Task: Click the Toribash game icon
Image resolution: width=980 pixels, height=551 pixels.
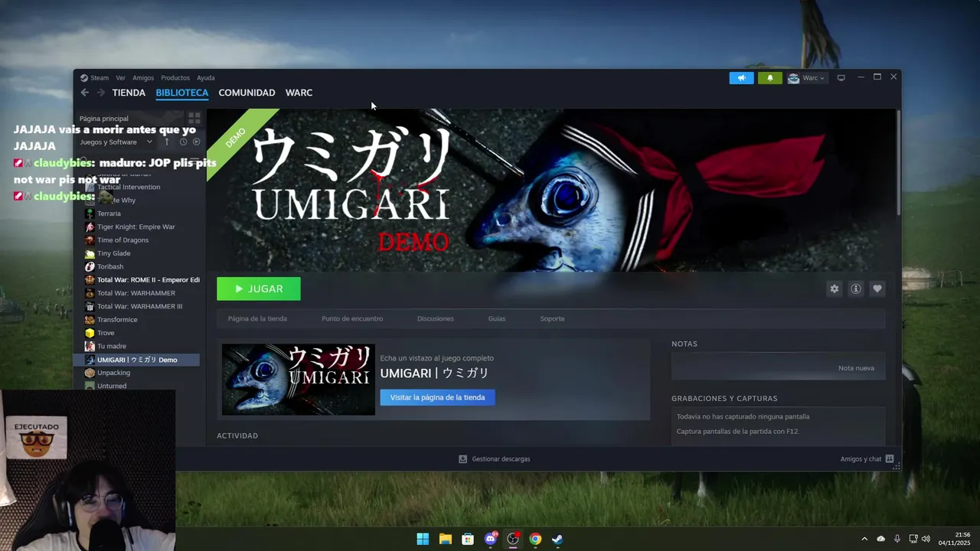Action: click(x=90, y=266)
